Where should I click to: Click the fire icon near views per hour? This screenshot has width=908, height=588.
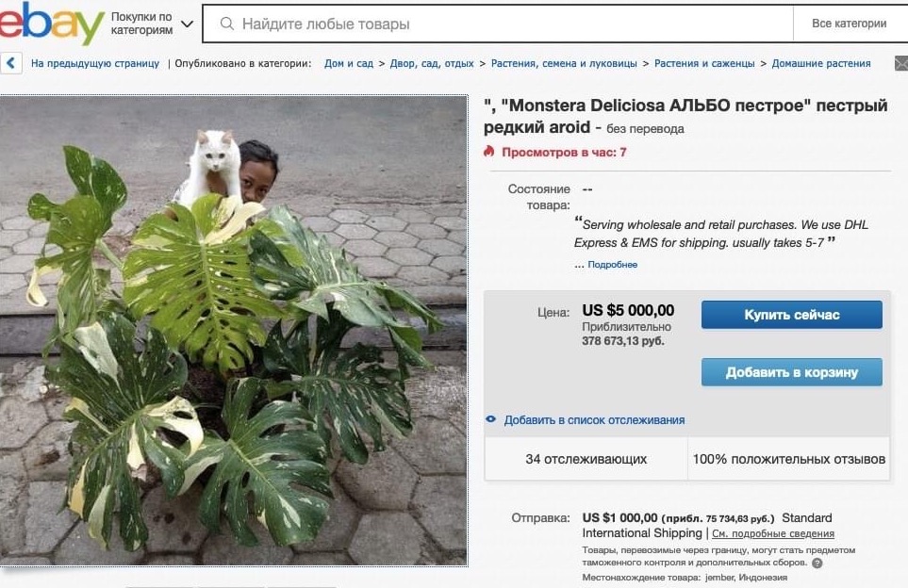(489, 152)
